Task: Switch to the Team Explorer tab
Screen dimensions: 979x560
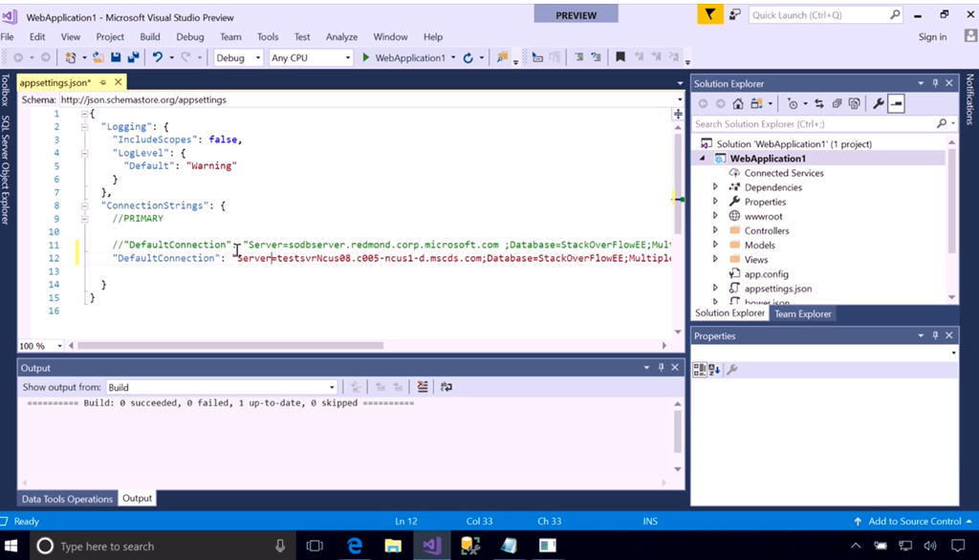Action: tap(802, 313)
